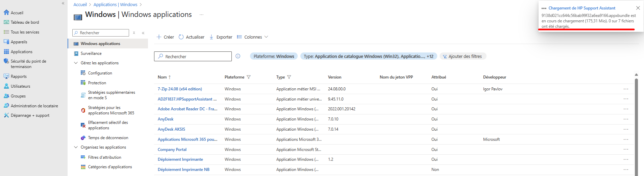
Task: Filter the Type column
Action: tap(289, 77)
